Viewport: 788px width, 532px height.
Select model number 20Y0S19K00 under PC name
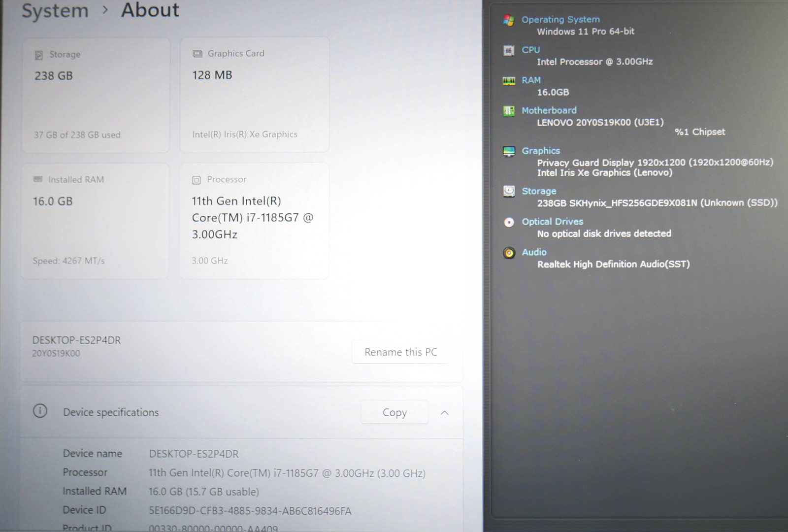coord(56,353)
